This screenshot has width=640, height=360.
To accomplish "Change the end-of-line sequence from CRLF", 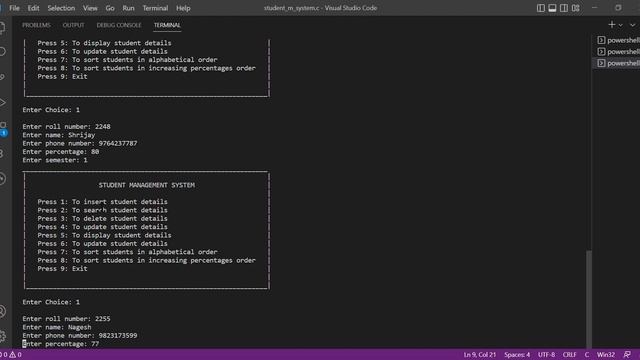I will pyautogui.click(x=569, y=355).
